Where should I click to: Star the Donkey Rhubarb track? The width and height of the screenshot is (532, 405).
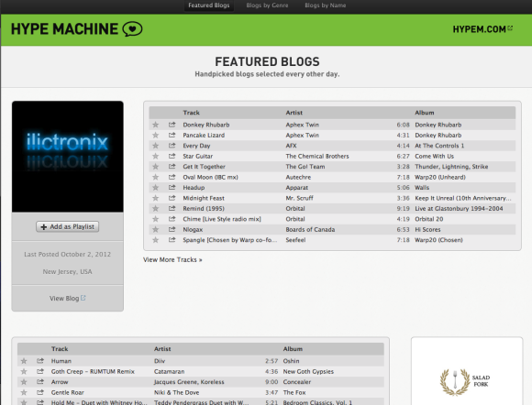tap(155, 125)
